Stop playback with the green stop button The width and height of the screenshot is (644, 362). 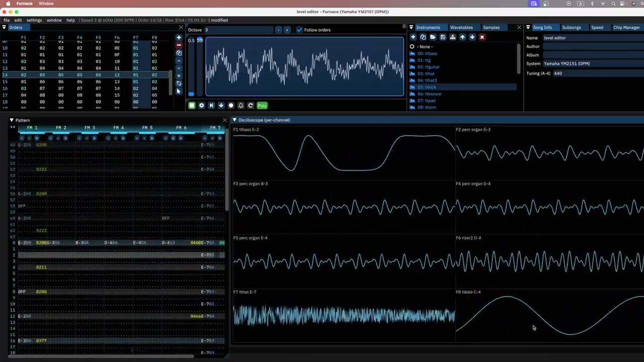[x=192, y=106]
